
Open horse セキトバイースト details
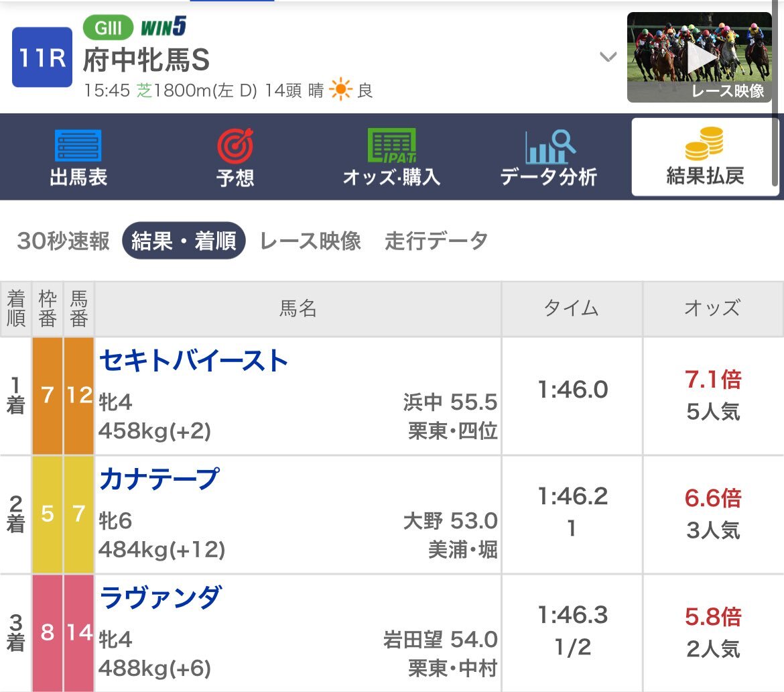click(194, 361)
